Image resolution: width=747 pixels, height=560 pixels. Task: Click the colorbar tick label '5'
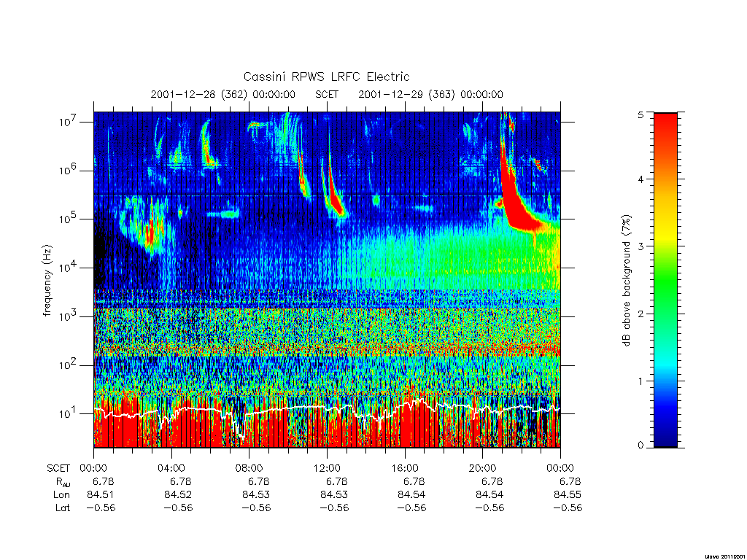click(x=640, y=114)
